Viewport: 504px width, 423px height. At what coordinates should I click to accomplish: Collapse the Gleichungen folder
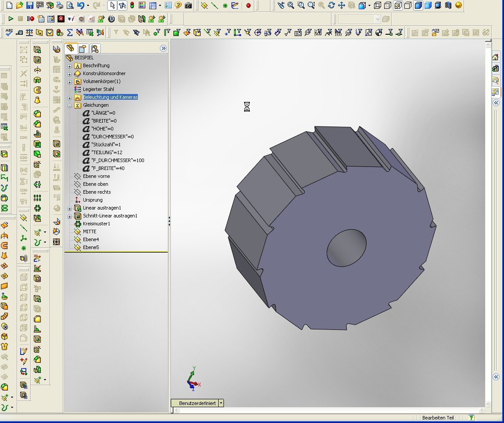(69, 105)
